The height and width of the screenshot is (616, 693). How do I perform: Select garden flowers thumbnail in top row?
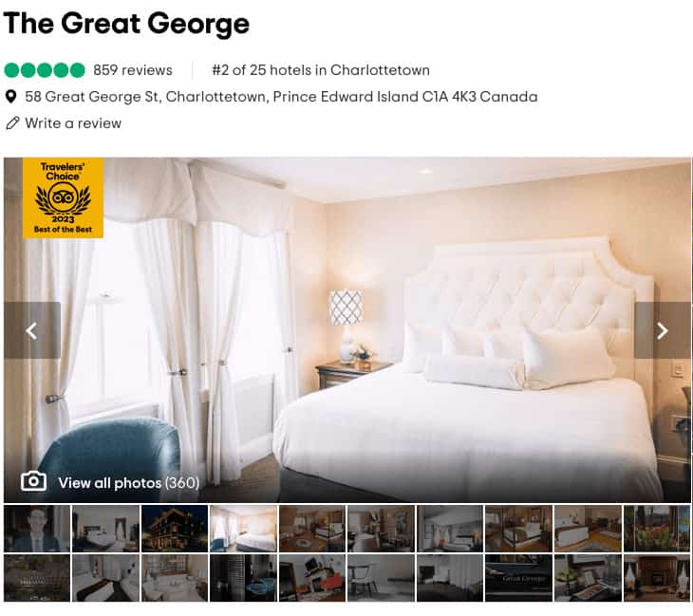657,529
